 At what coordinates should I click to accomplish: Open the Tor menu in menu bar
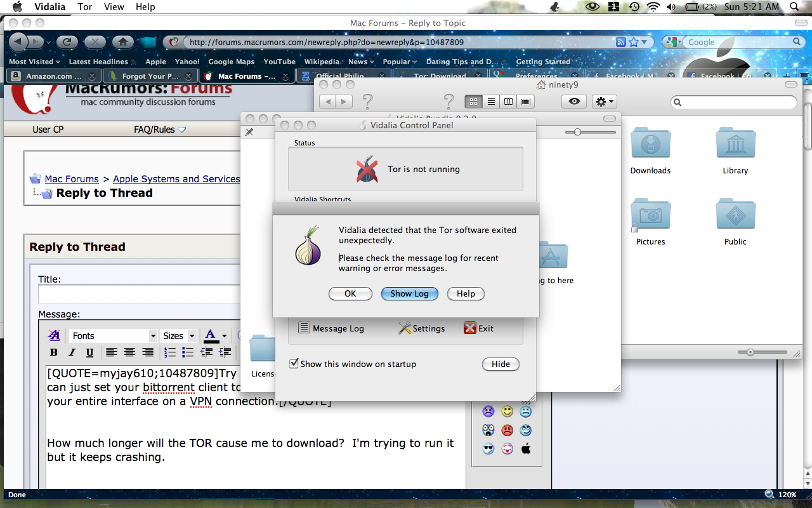[85, 6]
